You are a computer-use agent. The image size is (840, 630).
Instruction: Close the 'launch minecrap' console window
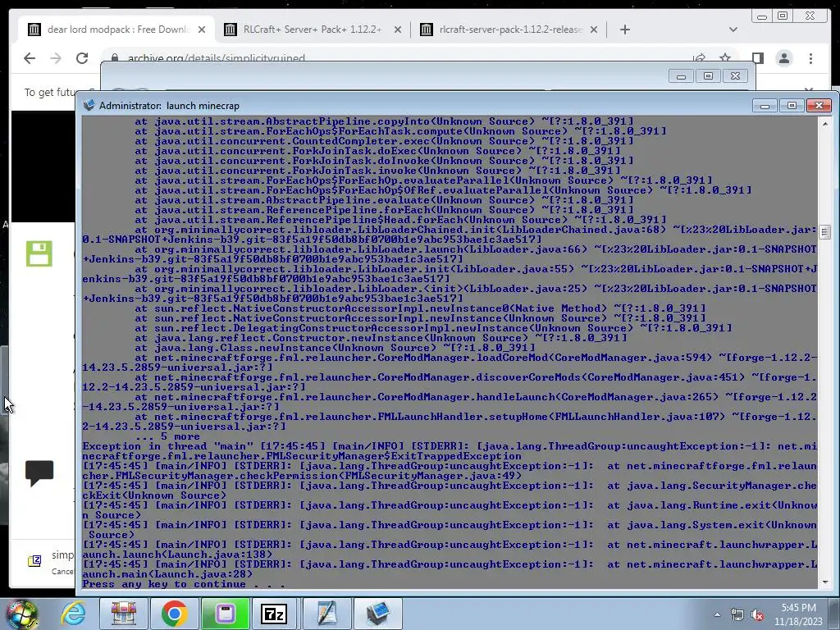819,106
